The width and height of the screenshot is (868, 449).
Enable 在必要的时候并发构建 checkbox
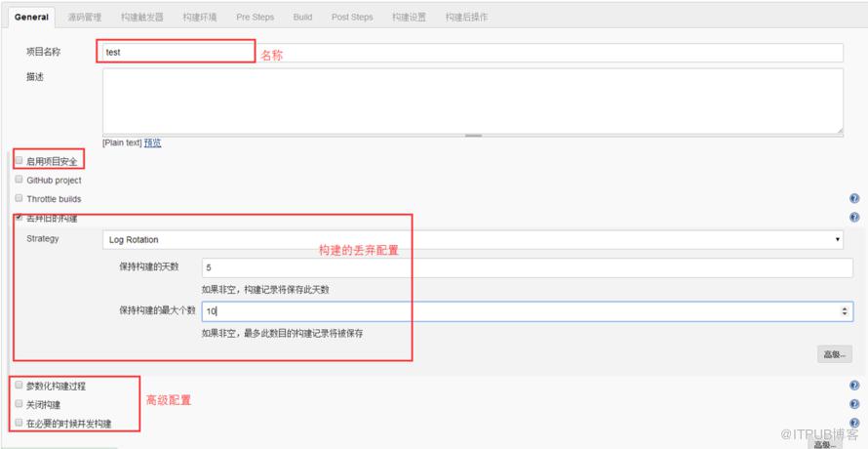[x=19, y=422]
